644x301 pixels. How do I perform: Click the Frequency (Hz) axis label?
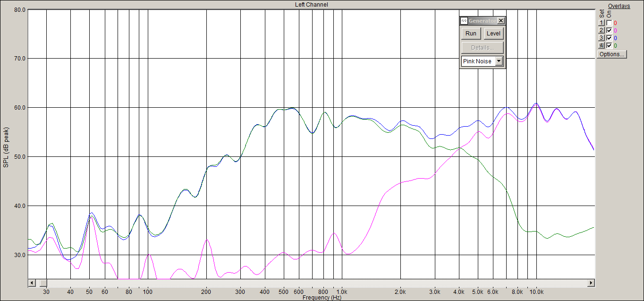pyautogui.click(x=322, y=298)
